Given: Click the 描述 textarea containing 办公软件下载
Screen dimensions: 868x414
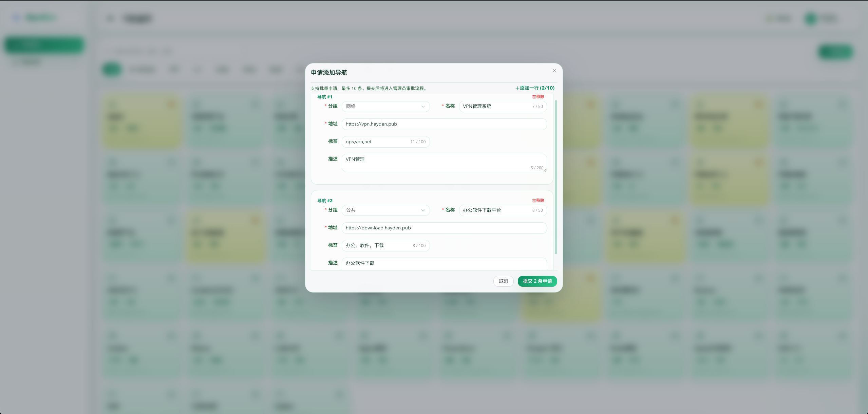Looking at the screenshot, I should point(444,263).
